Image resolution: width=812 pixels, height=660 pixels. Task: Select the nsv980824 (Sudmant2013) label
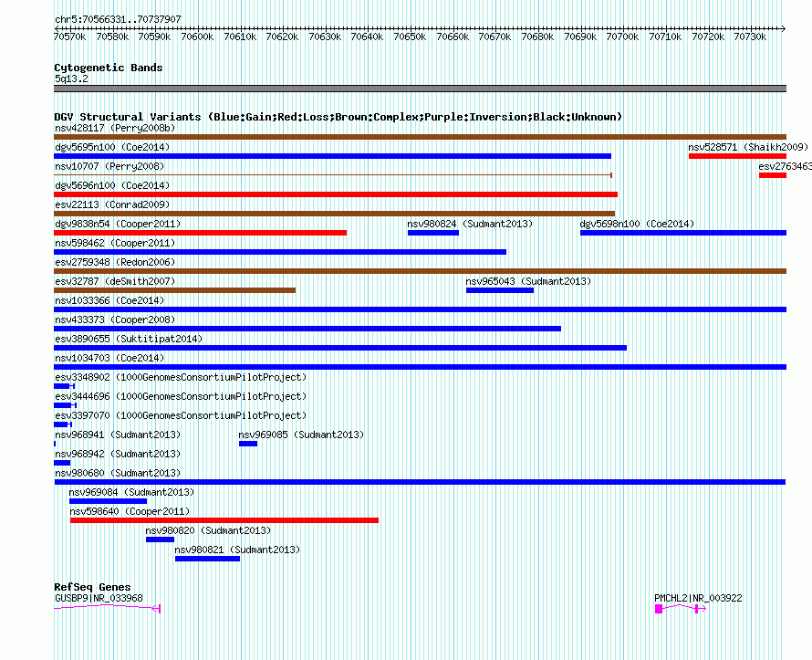470,224
